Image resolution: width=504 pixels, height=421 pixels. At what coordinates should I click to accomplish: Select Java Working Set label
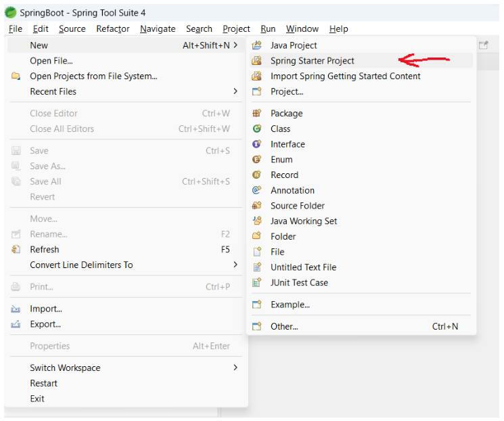304,221
